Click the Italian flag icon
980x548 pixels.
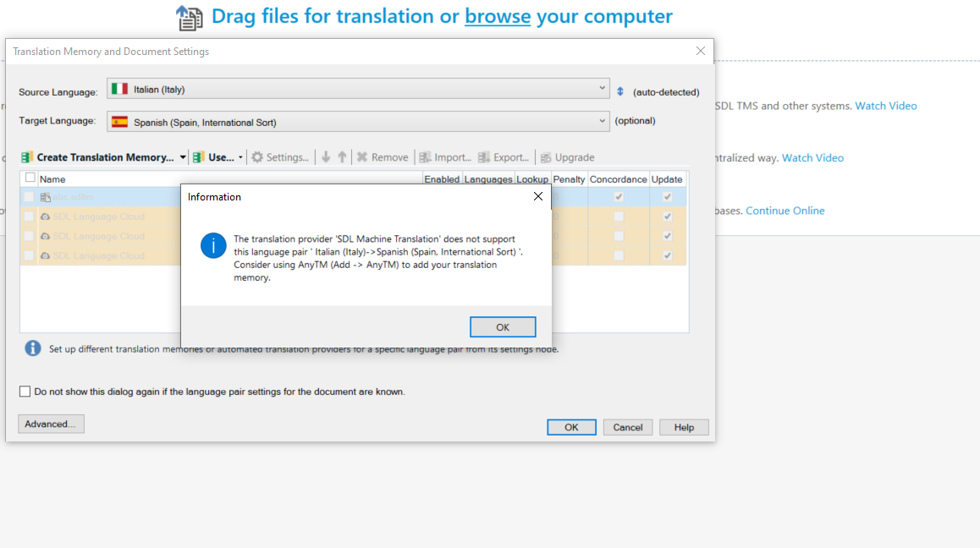tap(119, 89)
